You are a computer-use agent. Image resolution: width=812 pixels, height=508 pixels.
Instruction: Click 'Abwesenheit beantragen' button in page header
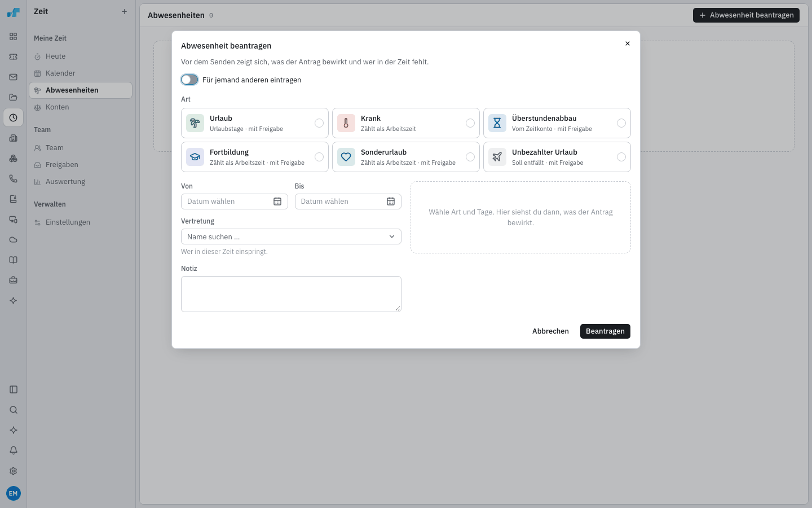[x=746, y=15]
